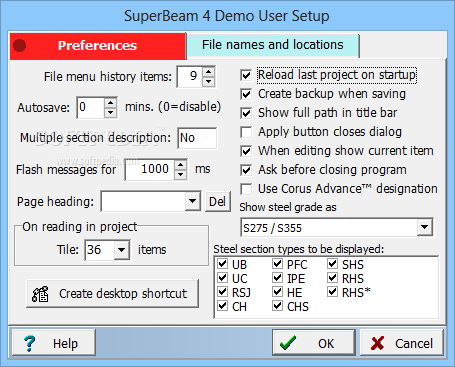Decrease the Autosave minutes value

point(110,112)
